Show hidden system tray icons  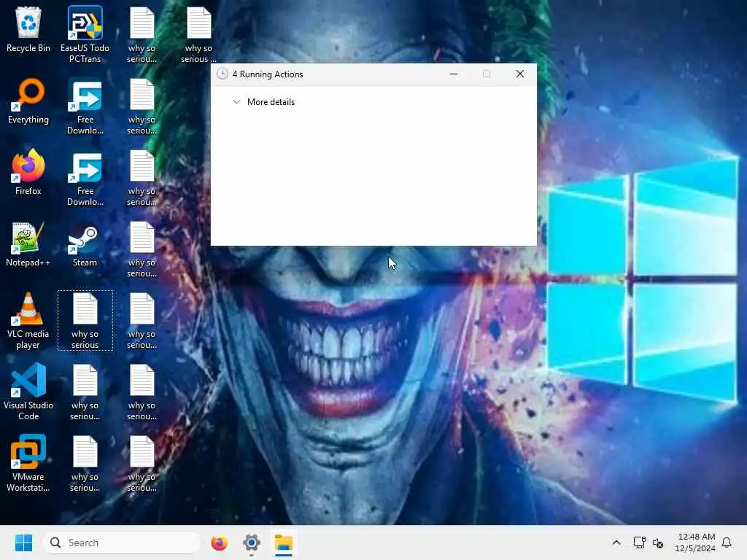(616, 542)
